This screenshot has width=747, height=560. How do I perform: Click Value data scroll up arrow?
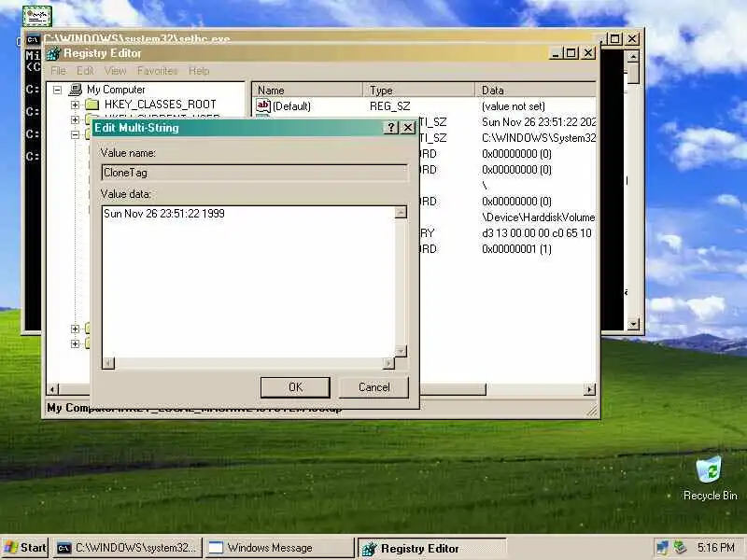[401, 213]
